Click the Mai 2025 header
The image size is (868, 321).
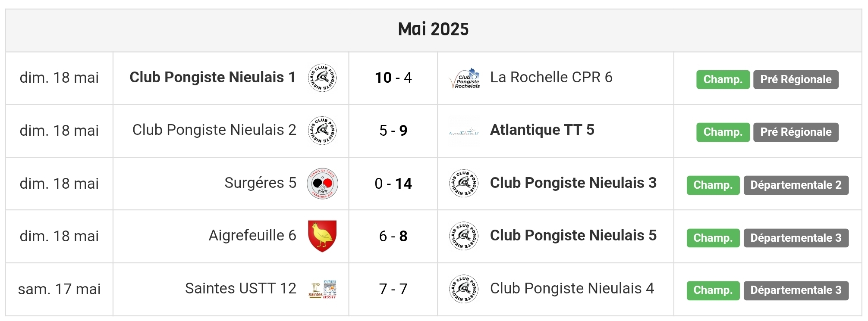click(x=434, y=30)
